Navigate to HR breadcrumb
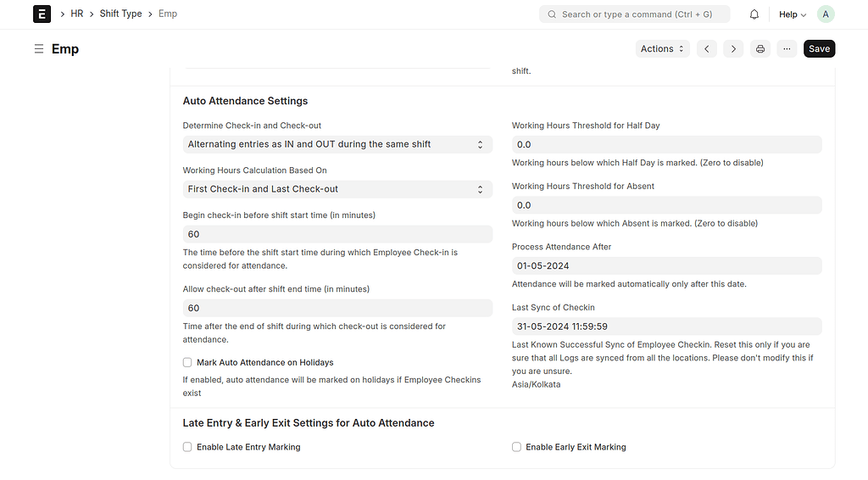Screen dimensions: 868x480 tap(77, 14)
